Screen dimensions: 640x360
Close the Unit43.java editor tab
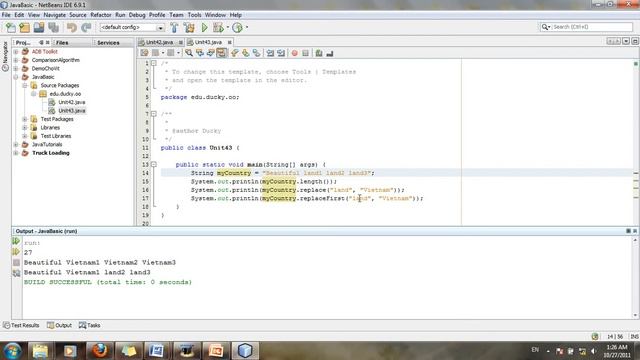click(229, 42)
